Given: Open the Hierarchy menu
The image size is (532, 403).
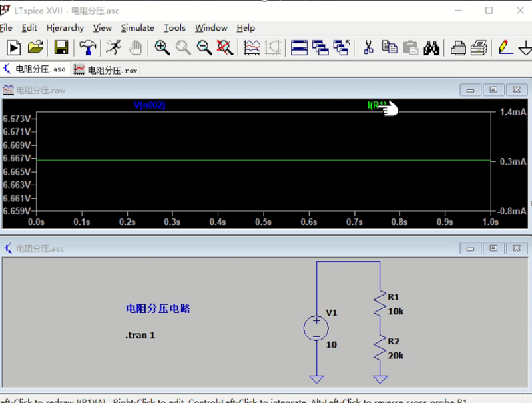Looking at the screenshot, I should click(x=65, y=27).
